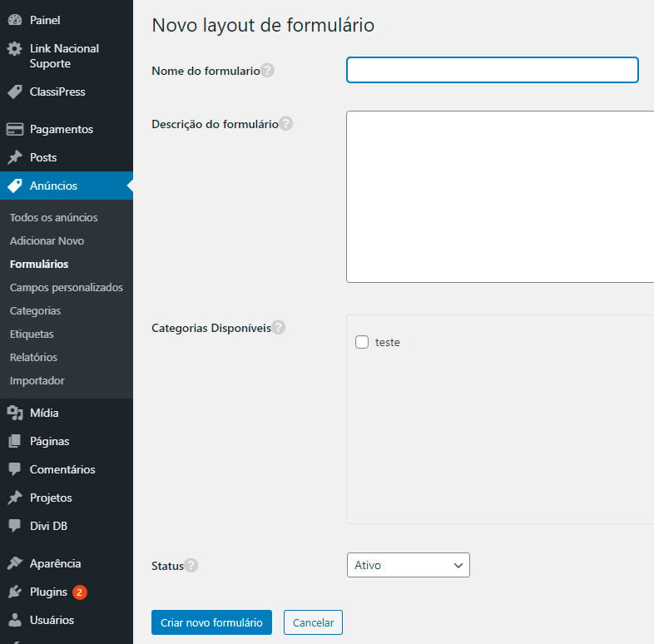Screen dimensions: 654x644
Task: Select Importador in Anúncios submenu
Action: (37, 380)
